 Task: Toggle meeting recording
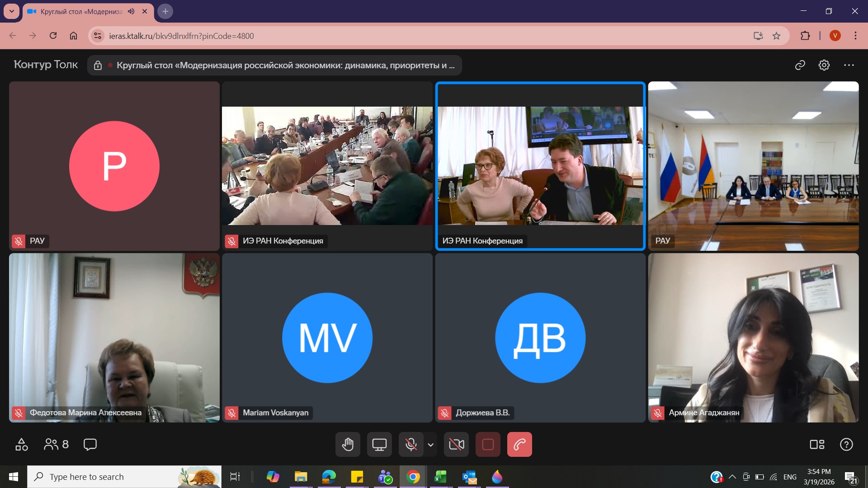click(x=488, y=445)
